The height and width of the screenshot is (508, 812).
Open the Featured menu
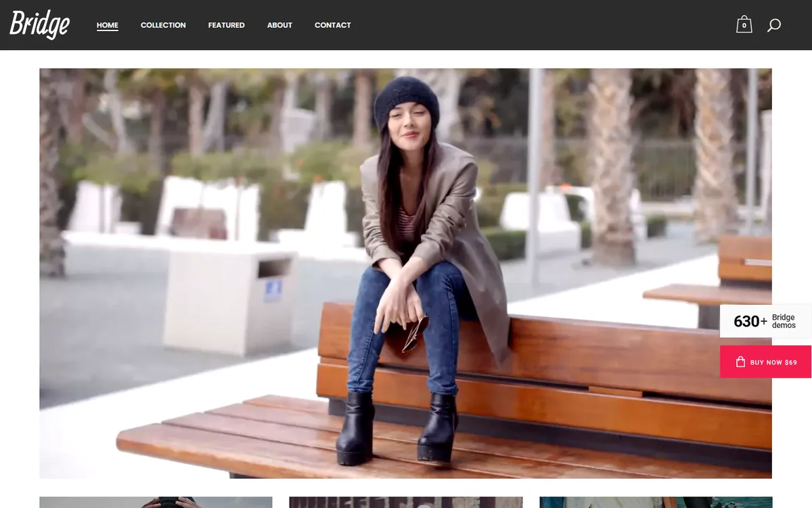coord(227,25)
